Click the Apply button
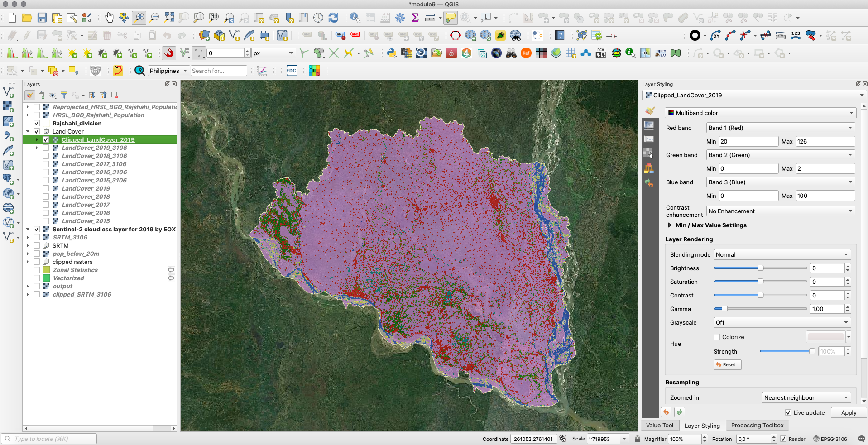 [849, 412]
